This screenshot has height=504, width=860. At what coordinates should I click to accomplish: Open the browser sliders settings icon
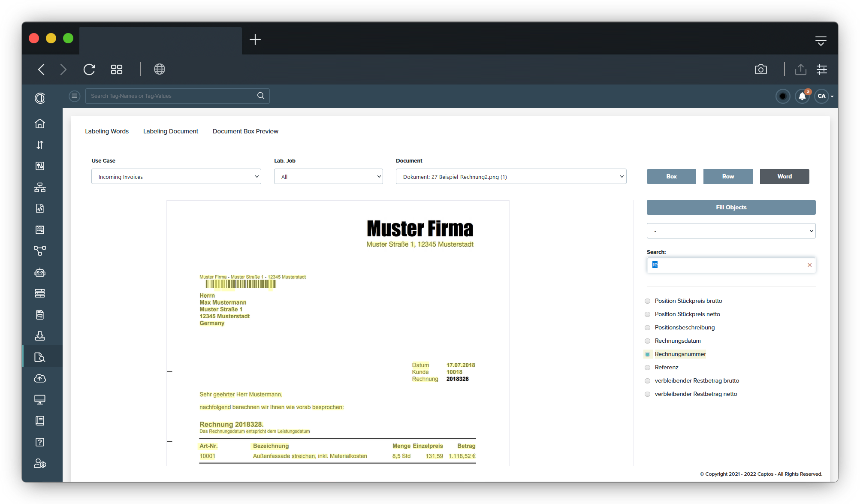[822, 69]
